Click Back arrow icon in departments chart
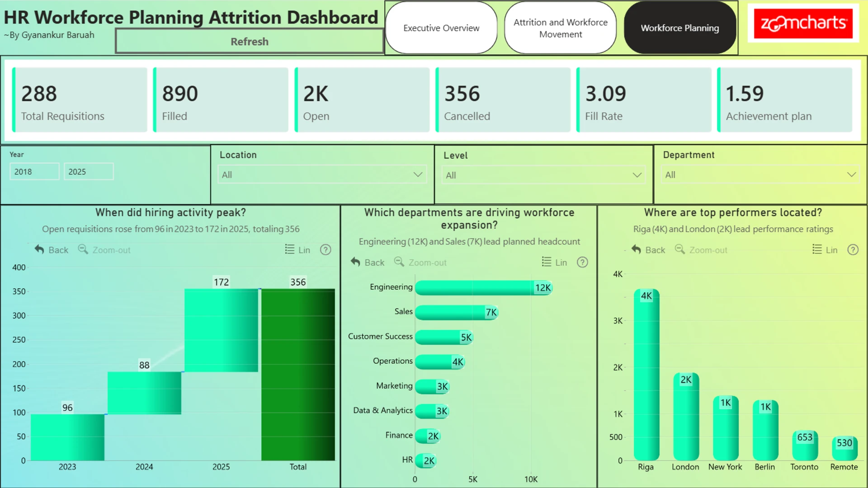This screenshot has width=868, height=488. point(355,262)
